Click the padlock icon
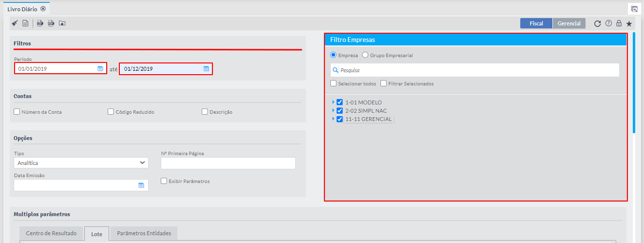 tap(619, 23)
